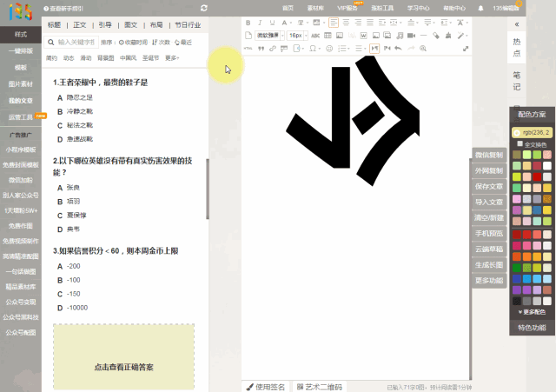This screenshot has height=392, width=556.
Task: Insert music with the note icon
Action: 399,36
